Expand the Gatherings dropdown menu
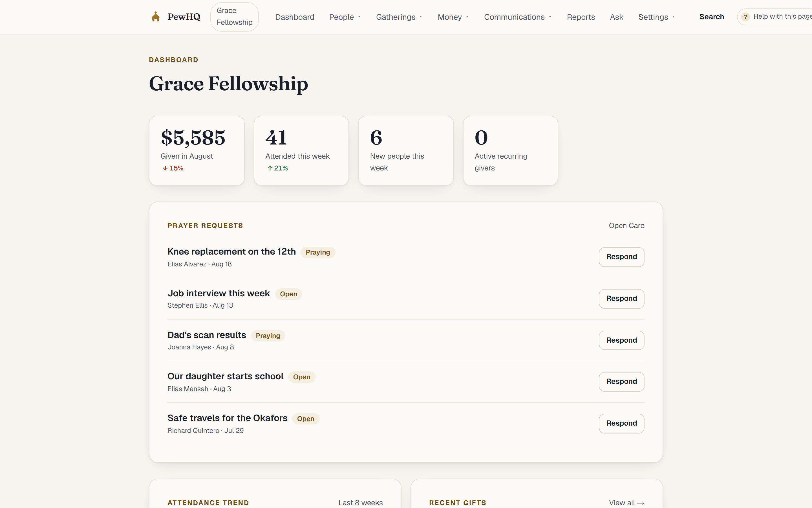Viewport: 812px width, 508px height. point(399,17)
